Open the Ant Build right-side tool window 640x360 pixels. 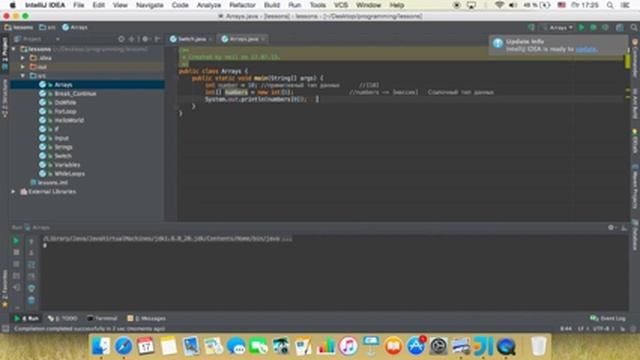635,104
